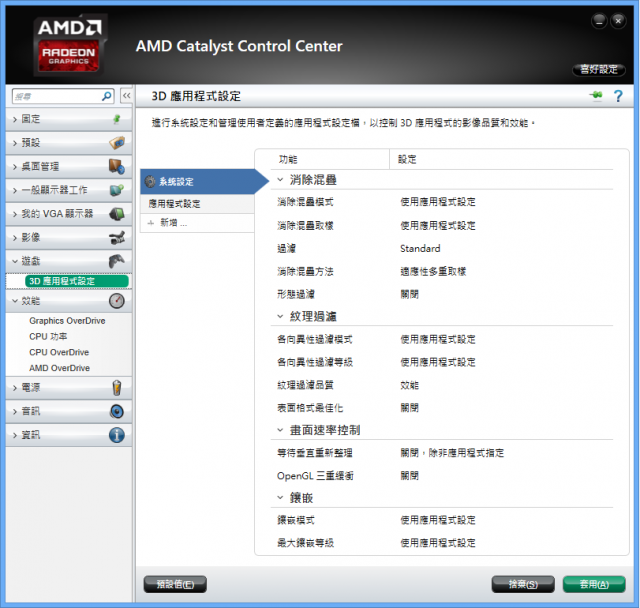Change 消除混疊取樣 setting value

click(438, 226)
